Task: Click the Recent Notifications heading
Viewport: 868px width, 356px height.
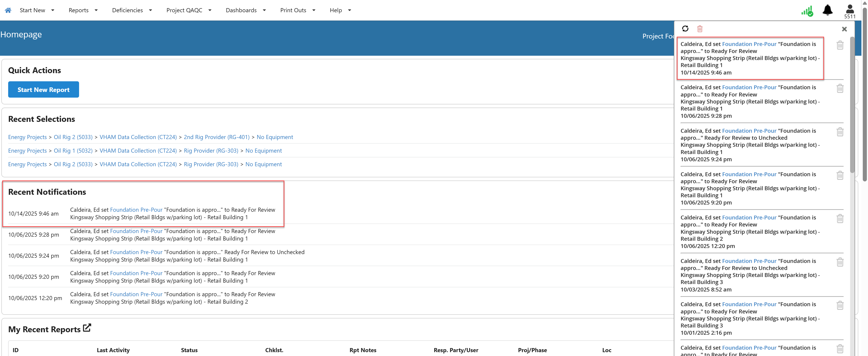Action: point(47,192)
